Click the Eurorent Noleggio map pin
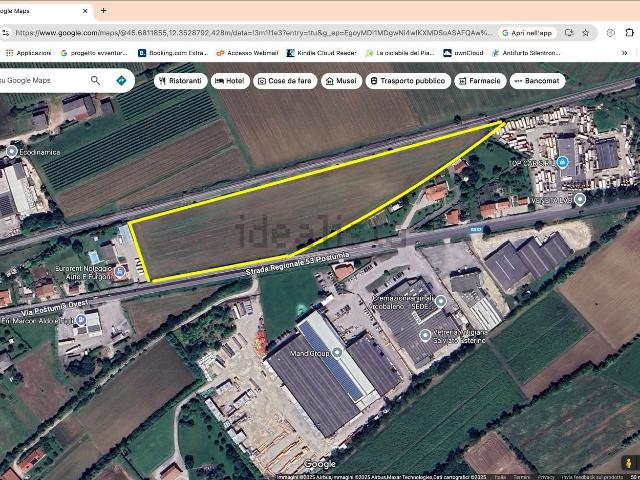 point(120,271)
